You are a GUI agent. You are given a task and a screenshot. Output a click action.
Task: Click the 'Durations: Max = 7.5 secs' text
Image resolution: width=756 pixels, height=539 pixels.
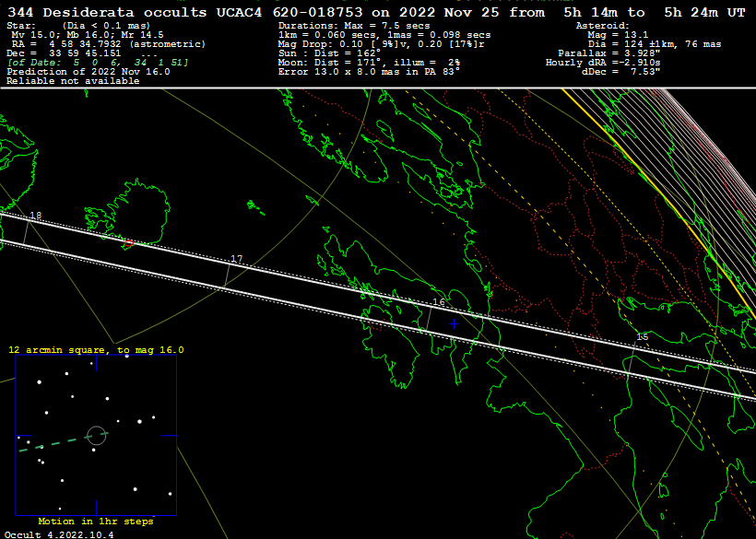[x=352, y=26]
